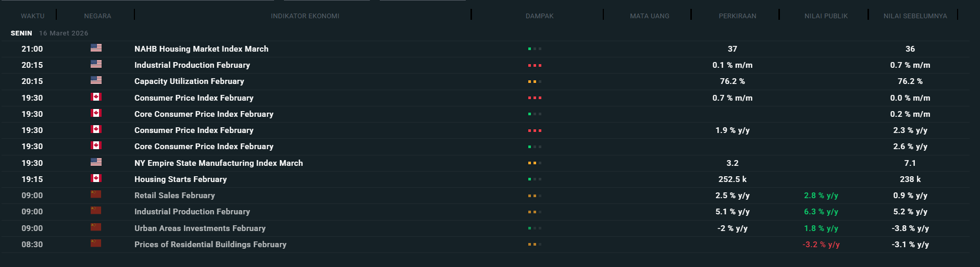The height and width of the screenshot is (267, 980).
Task: Click China flag beside 09:00 Industrial Production
Action: (x=96, y=211)
